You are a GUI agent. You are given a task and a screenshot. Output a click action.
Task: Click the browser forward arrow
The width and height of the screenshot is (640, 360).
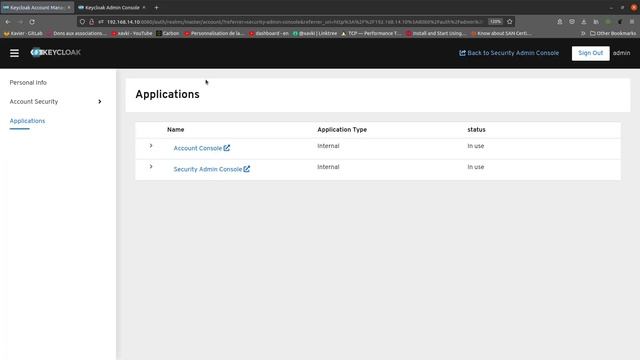(20, 22)
